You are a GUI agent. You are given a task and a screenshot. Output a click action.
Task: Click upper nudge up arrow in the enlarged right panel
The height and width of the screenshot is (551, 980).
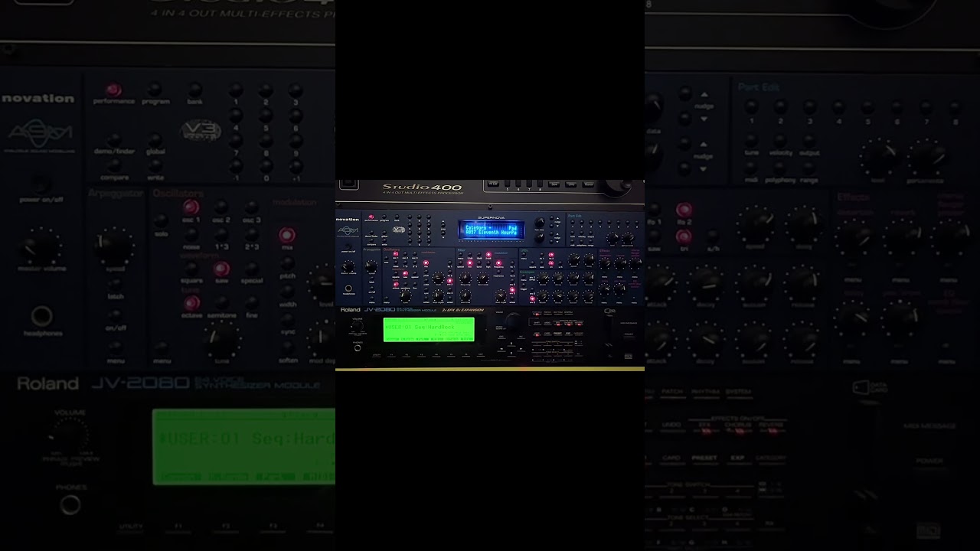704,95
